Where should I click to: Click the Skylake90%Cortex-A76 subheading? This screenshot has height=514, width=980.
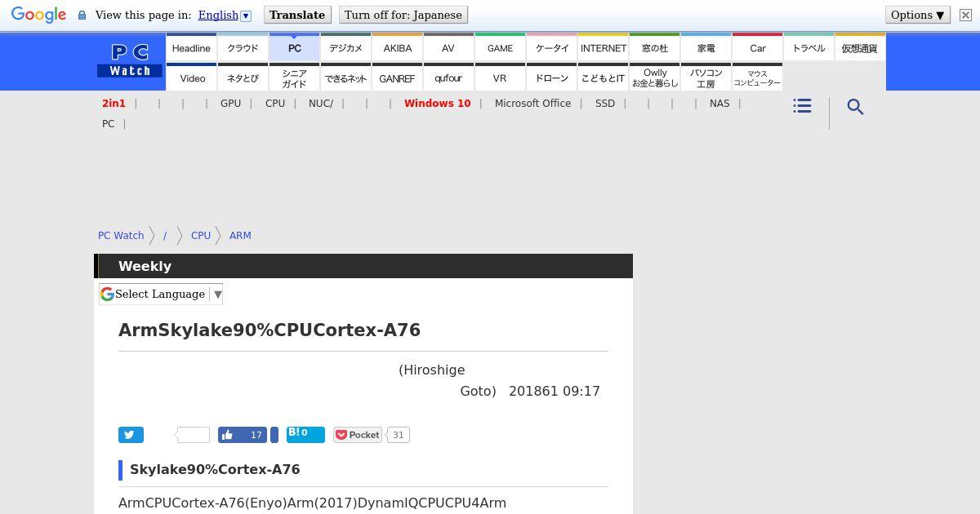point(215,469)
